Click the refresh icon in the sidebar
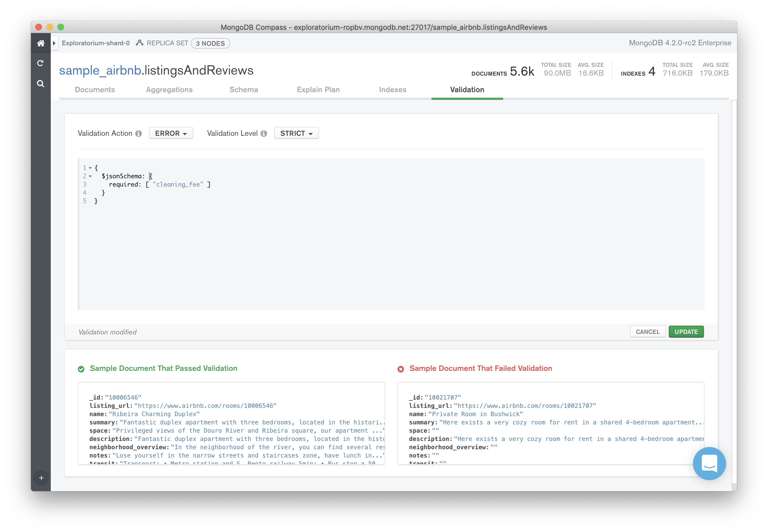Screen dimensions: 768x532 (40, 63)
